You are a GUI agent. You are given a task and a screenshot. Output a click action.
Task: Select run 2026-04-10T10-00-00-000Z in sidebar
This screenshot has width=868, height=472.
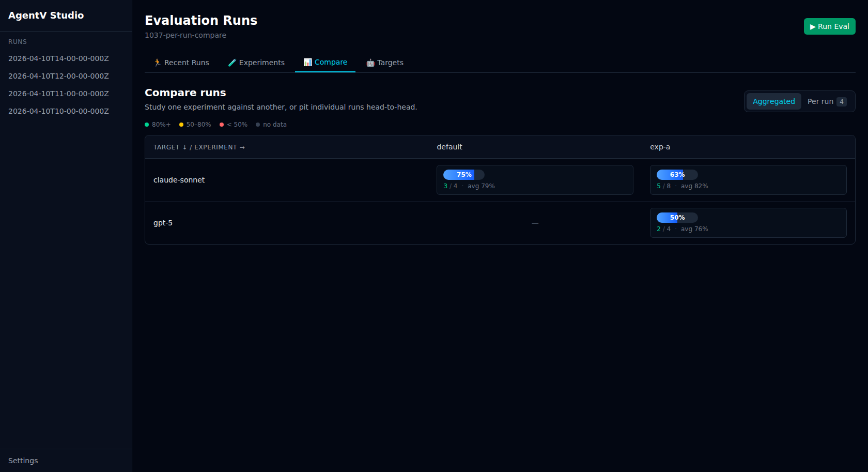tap(58, 111)
